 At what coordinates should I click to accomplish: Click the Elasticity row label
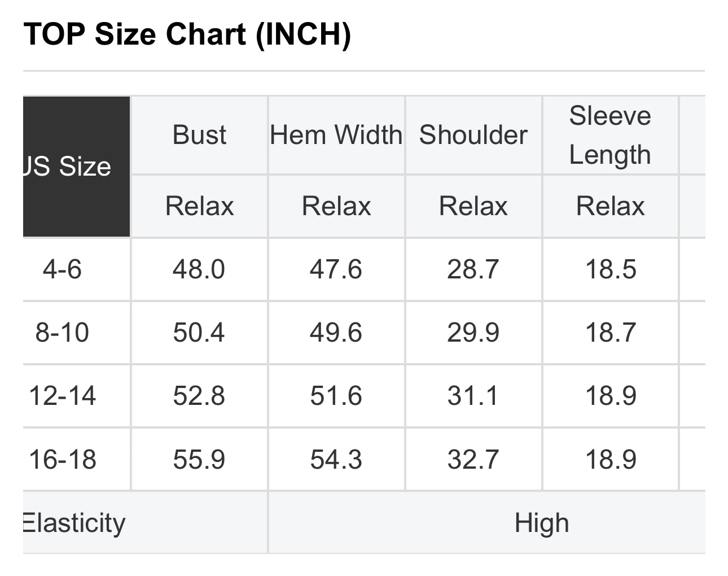click(x=74, y=523)
